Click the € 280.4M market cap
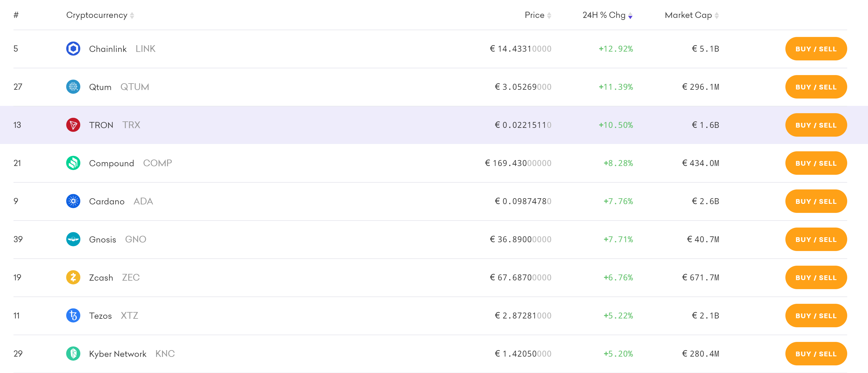This screenshot has height=373, width=868. 701,354
